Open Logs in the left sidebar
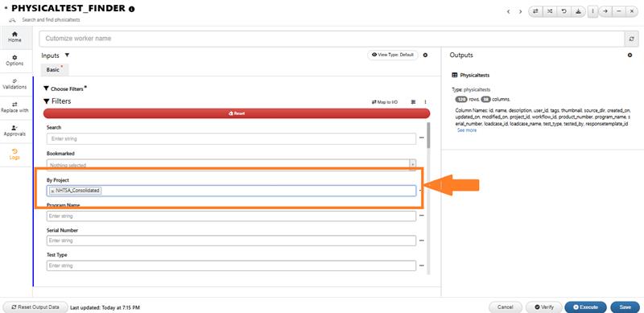Screen dimensions: 644x313 click(14, 154)
